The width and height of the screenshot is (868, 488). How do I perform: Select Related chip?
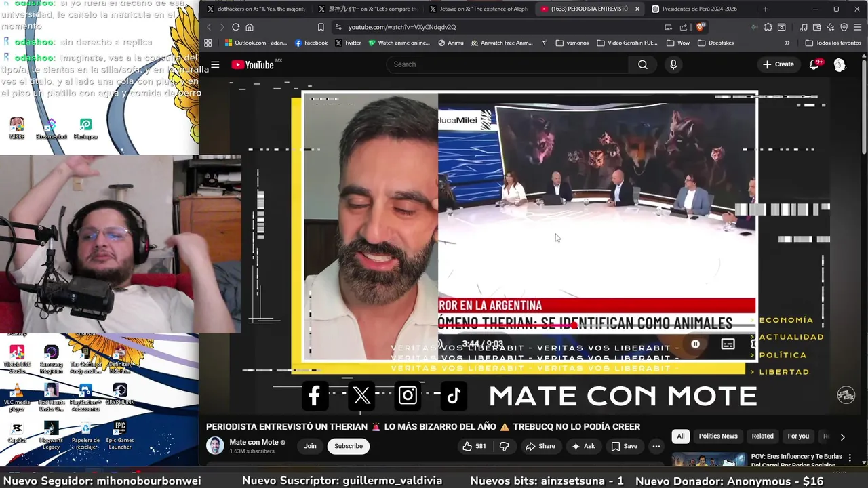coord(762,436)
